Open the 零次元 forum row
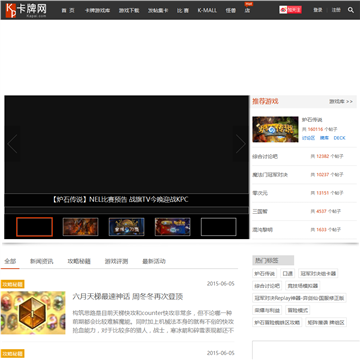The width and height of the screenshot is (360, 360). click(x=304, y=193)
